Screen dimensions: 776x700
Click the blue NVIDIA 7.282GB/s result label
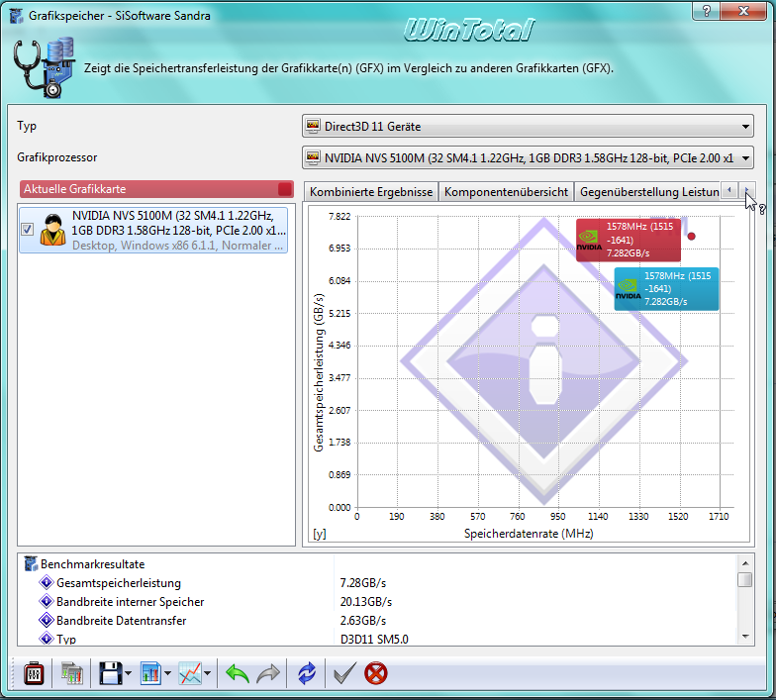(666, 289)
